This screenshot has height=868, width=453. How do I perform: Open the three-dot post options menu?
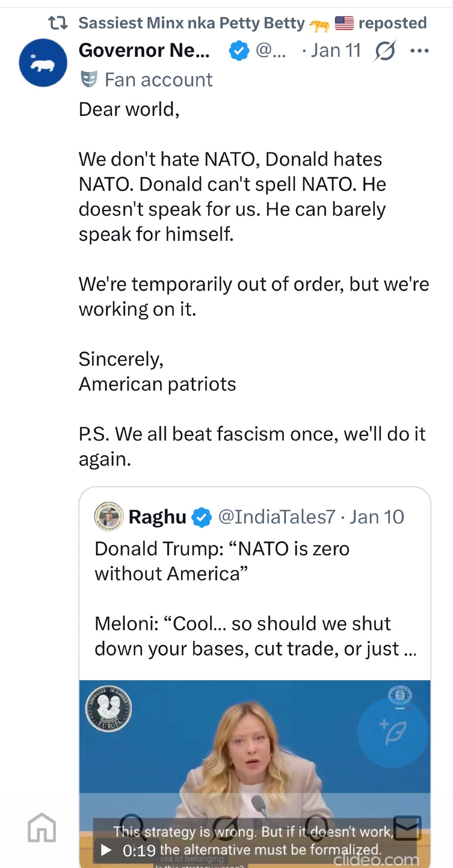coord(419,51)
